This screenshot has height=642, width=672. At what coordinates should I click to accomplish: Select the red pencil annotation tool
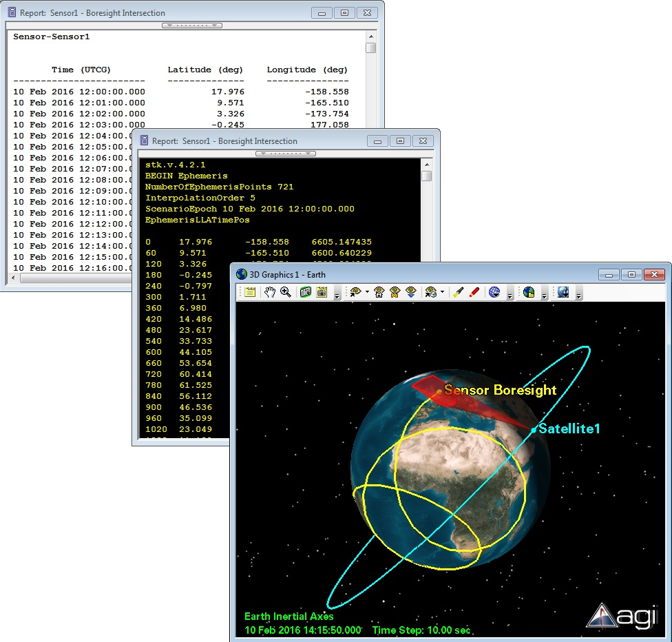tap(474, 292)
